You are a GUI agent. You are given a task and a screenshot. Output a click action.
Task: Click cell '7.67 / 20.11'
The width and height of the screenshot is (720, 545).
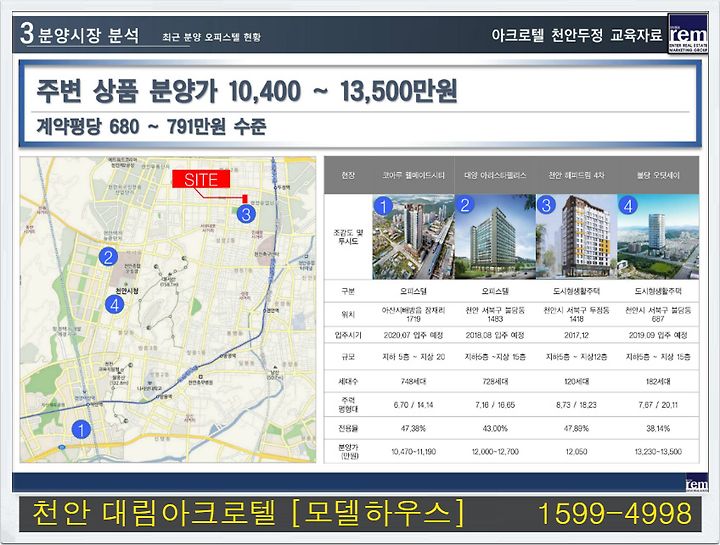658,405
